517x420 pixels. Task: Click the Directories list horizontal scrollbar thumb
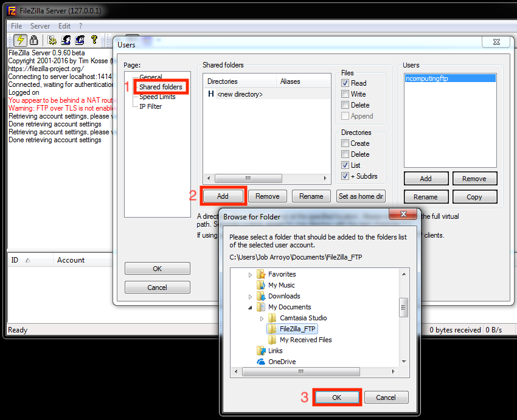(x=248, y=178)
